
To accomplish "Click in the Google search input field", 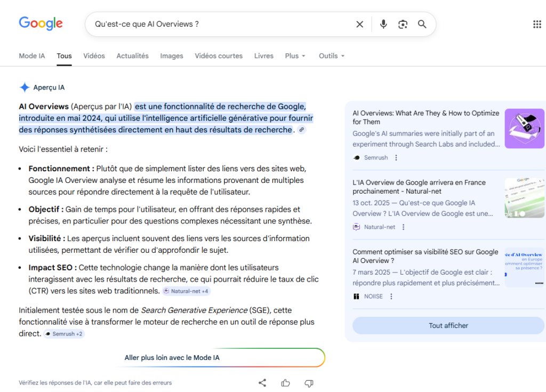I will [219, 24].
